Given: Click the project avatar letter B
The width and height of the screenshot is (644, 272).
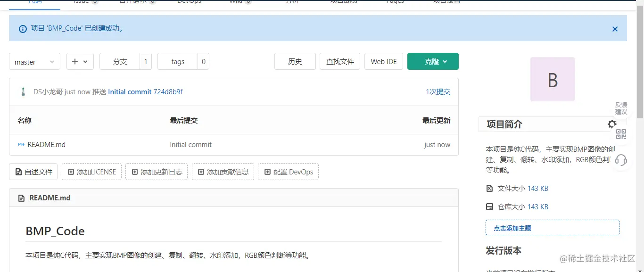Looking at the screenshot, I should click(553, 79).
